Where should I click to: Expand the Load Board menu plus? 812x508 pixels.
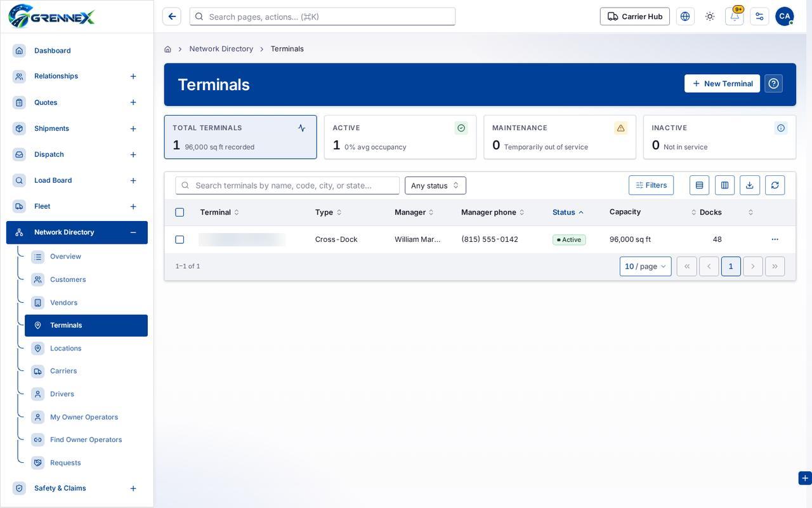pos(133,181)
